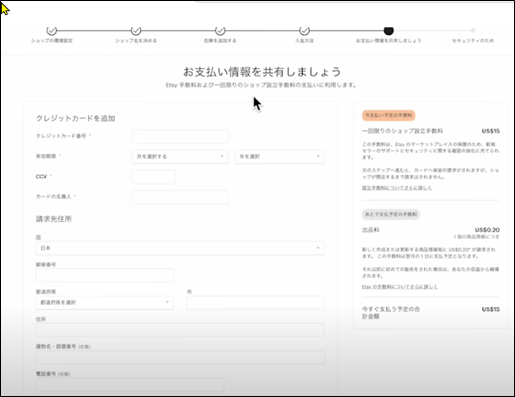
Task: Open the Etsy の手数料についてさらに詳しく link
Action: (400, 287)
